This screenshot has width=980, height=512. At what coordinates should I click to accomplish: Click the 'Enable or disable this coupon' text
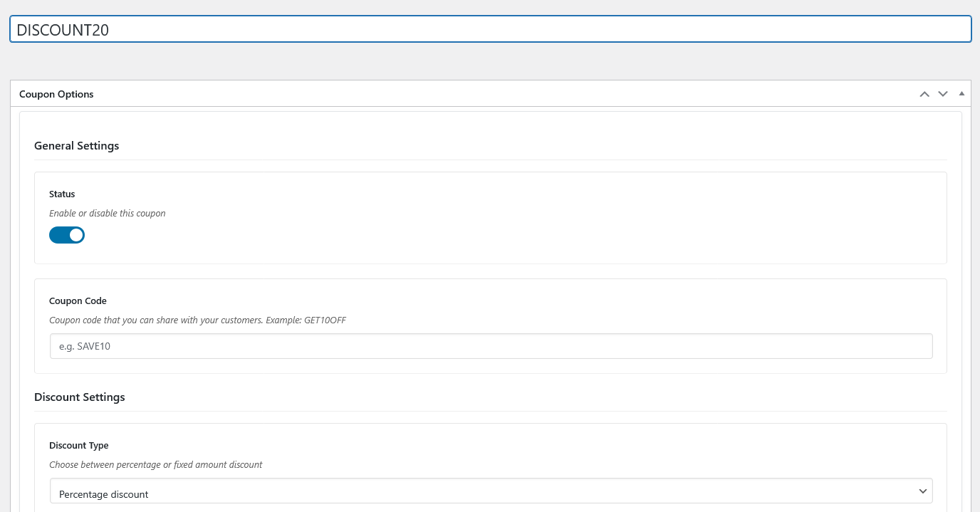[108, 213]
